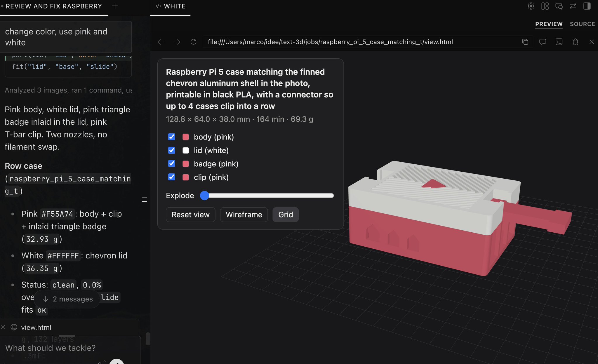Toggle lid (white) checkbox
The width and height of the screenshot is (598, 364).
[x=172, y=150]
